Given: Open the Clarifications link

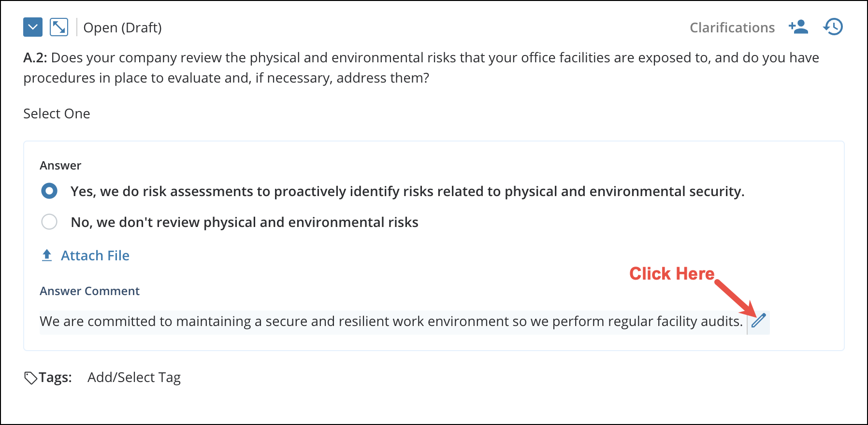Looking at the screenshot, I should 732,28.
